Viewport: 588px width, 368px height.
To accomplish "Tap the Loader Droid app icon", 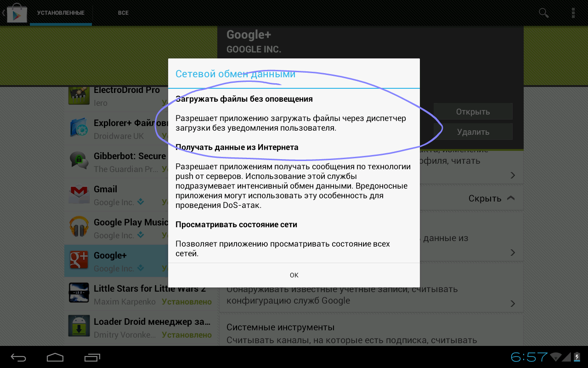I will (79, 327).
